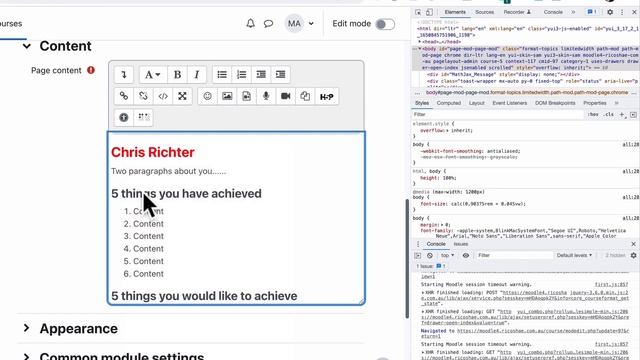Open notifications bell in Moodle header

click(251, 24)
